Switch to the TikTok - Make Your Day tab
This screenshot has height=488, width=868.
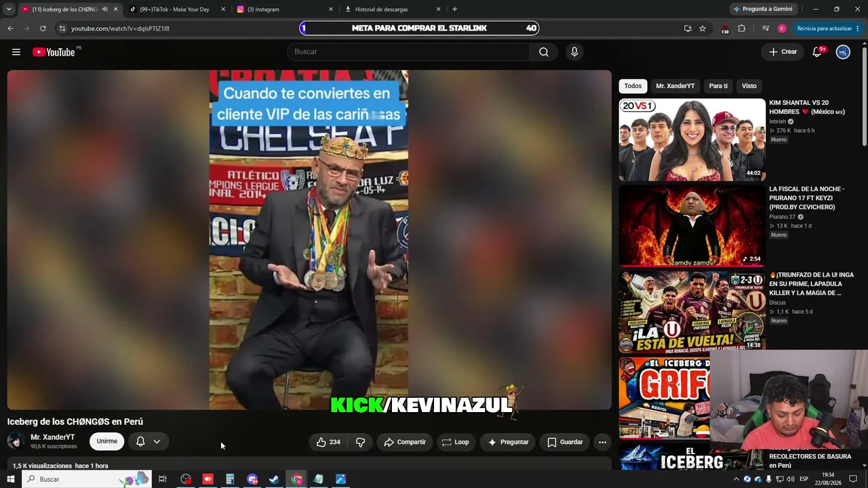click(x=176, y=9)
